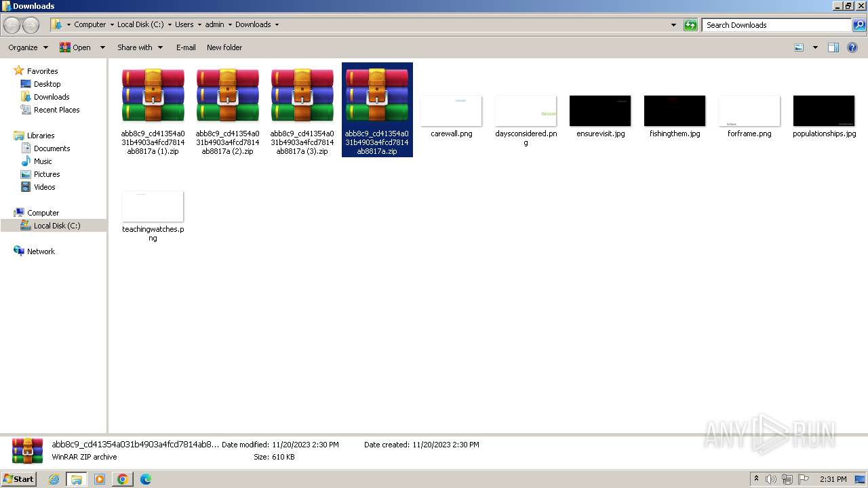
Task: Select Libraries in navigation pane
Action: tap(41, 136)
